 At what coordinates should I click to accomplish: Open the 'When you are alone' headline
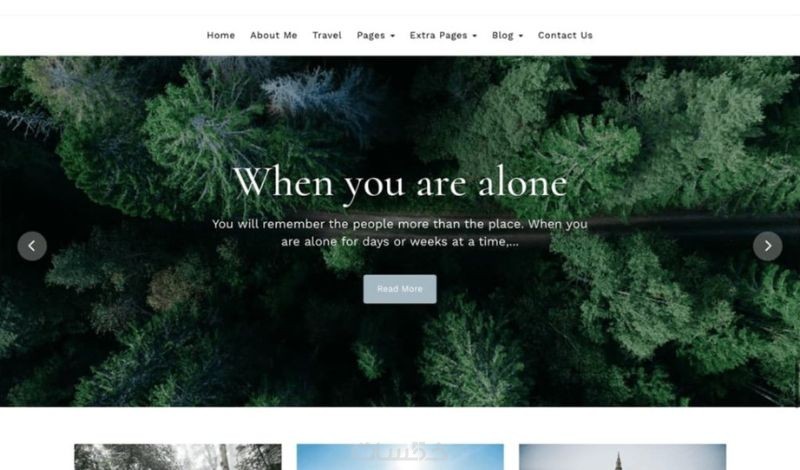(400, 183)
